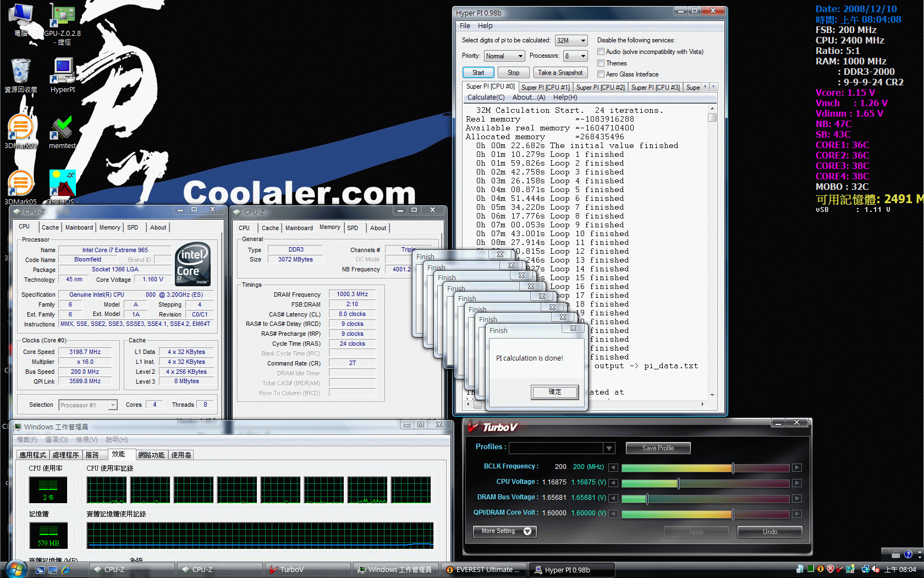Switch to Super PI [CPU #1] tab
Image resolution: width=924 pixels, height=578 pixels.
tap(545, 88)
